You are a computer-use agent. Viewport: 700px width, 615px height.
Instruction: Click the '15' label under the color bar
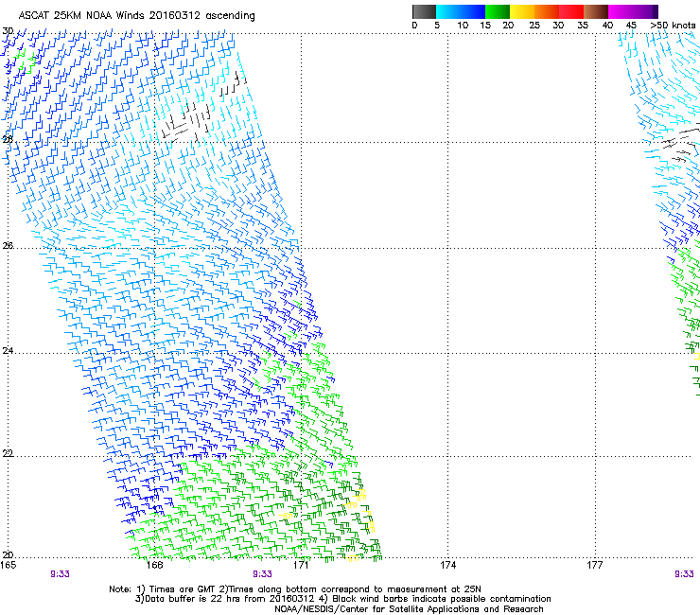tap(485, 26)
